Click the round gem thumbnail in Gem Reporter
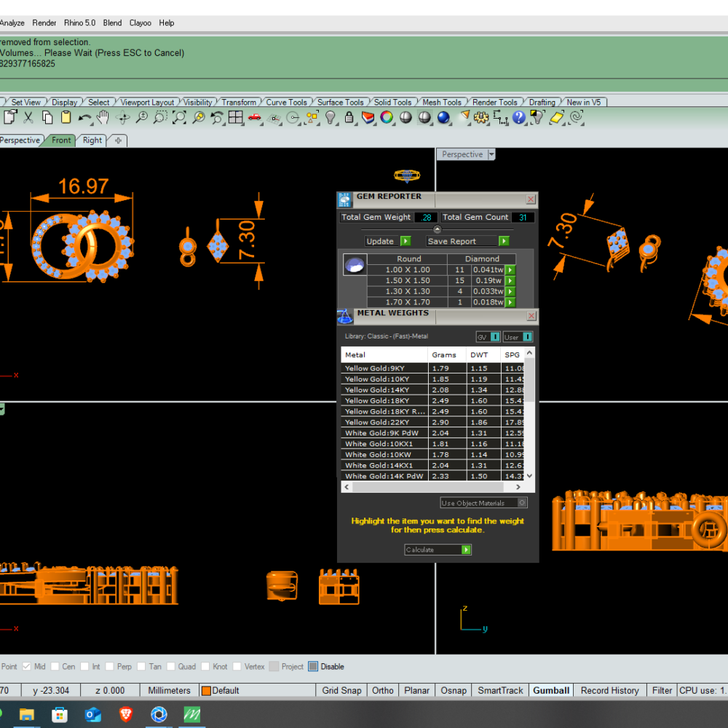Screen dimensions: 728x728 [x=355, y=265]
